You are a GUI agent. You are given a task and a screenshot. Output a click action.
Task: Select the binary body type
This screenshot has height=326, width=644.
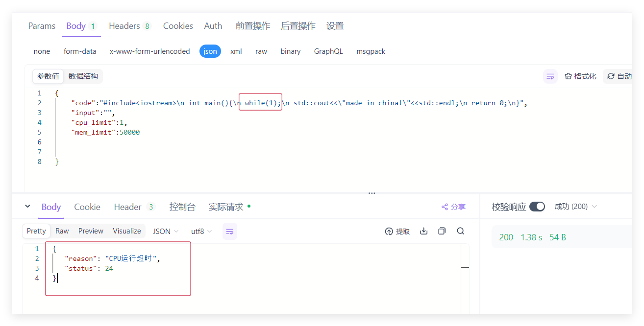pos(291,51)
